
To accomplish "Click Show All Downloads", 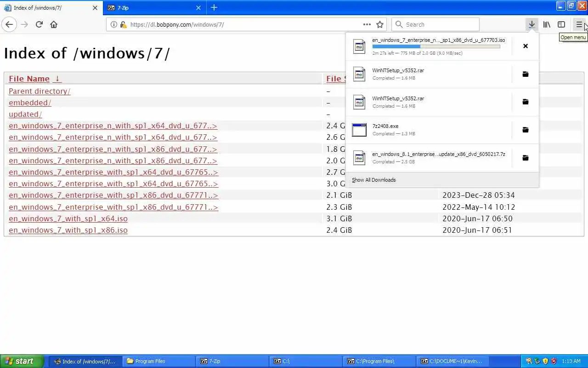I will (x=373, y=180).
